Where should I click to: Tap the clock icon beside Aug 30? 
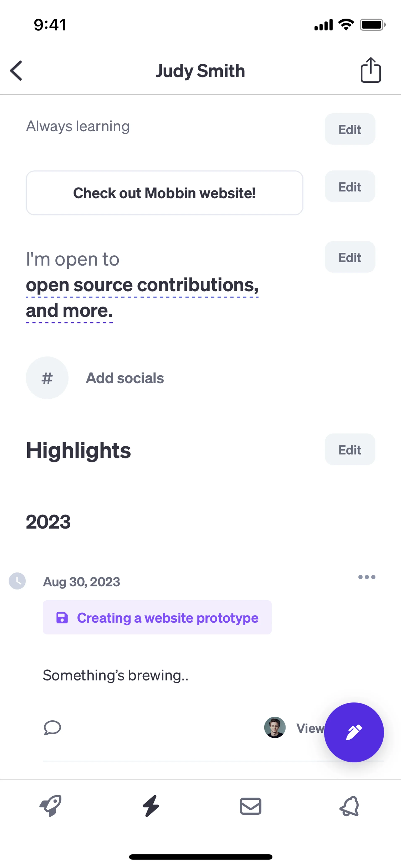(x=17, y=581)
